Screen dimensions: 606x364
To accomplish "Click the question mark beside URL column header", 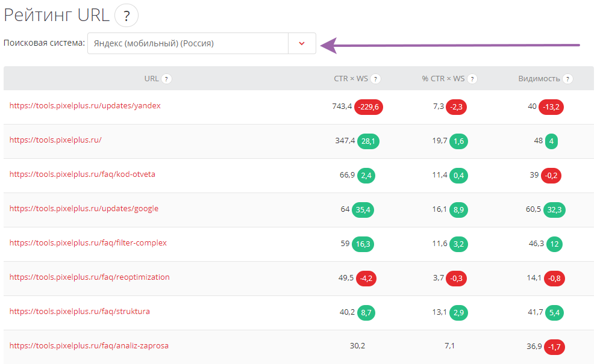I will [x=166, y=79].
